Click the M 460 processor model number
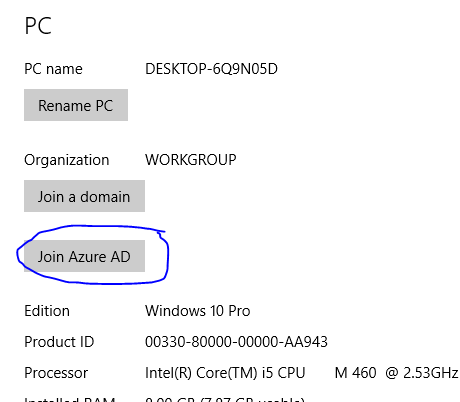The image size is (460, 402). pyautogui.click(x=355, y=373)
